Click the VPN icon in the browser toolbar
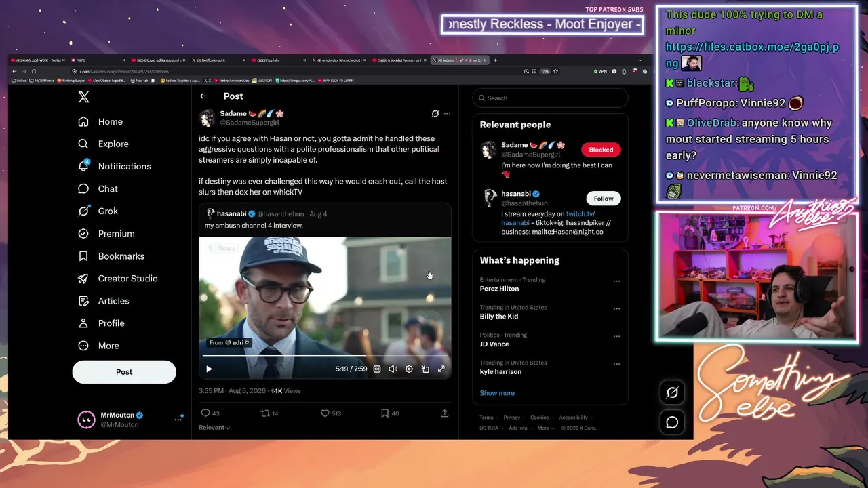 pos(600,71)
